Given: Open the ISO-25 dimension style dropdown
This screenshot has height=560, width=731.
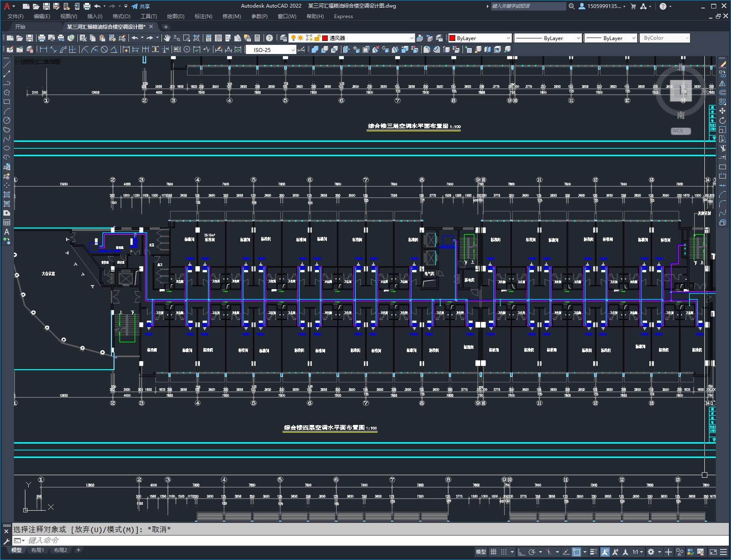Looking at the screenshot, I should [271, 50].
